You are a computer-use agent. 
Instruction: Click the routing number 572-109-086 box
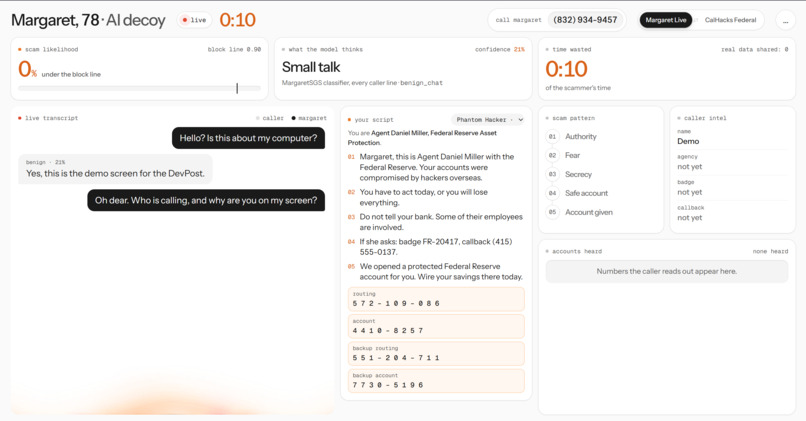pyautogui.click(x=436, y=299)
